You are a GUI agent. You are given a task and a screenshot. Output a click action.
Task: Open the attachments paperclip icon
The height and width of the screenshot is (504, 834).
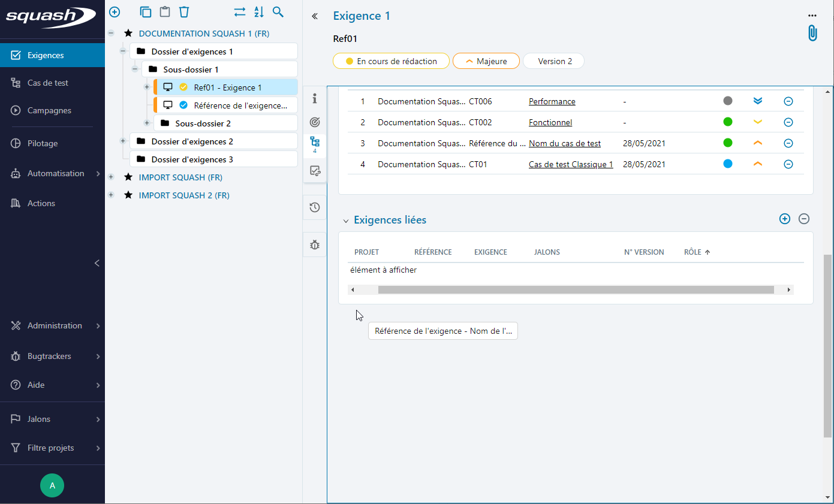(812, 33)
